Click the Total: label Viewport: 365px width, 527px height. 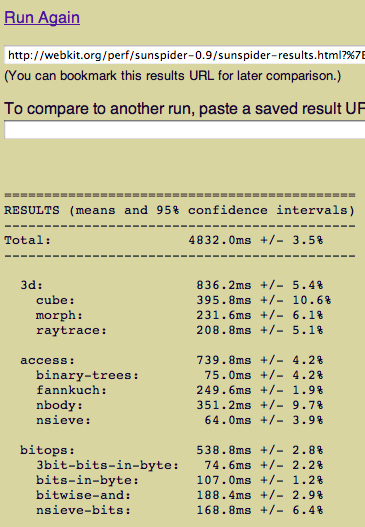tap(27, 240)
